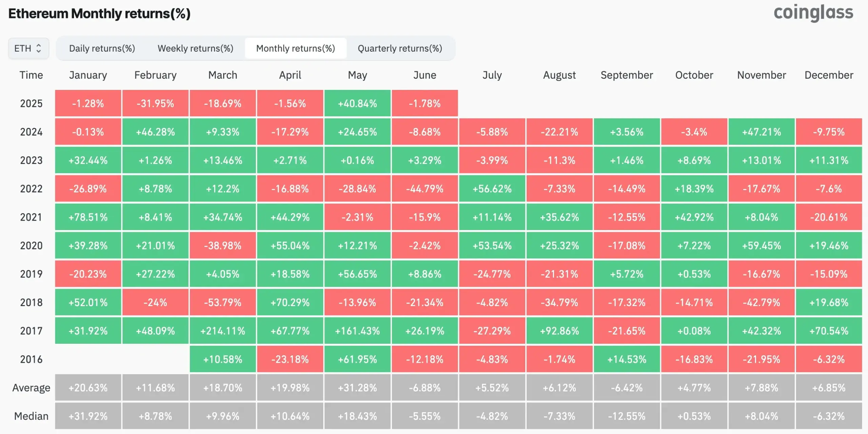Switch to Daily returns(%) tab
This screenshot has width=868, height=434.
click(102, 48)
